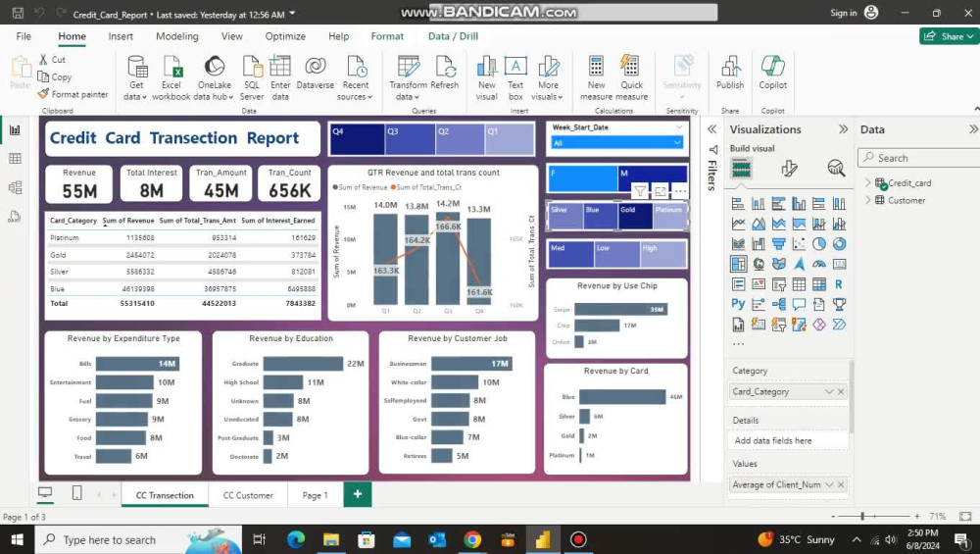Collapse the Visualizations pane
The height and width of the screenshot is (554, 980).
click(x=843, y=129)
